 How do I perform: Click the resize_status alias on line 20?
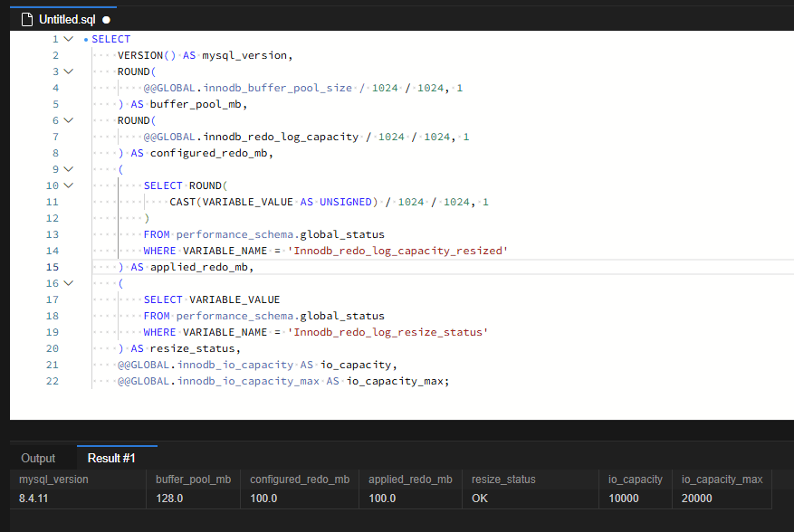tap(193, 348)
